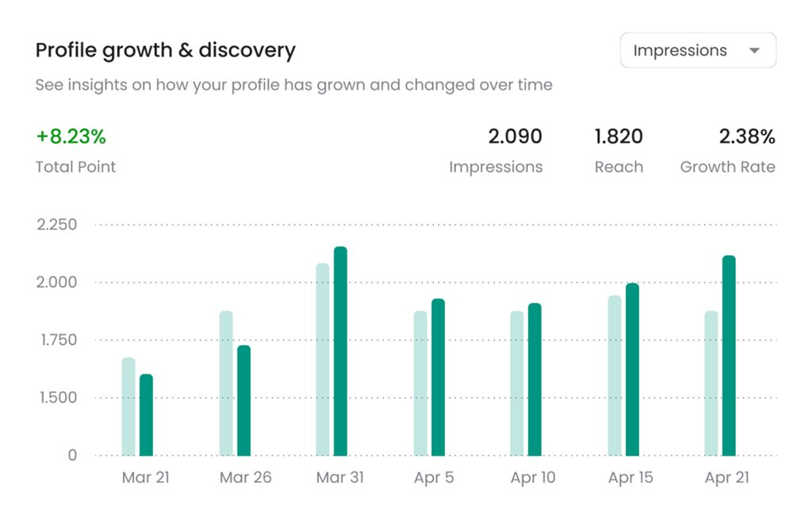Image resolution: width=812 pixels, height=524 pixels.
Task: Click the Profile growth & discovery heading
Action: pyautogui.click(x=165, y=51)
